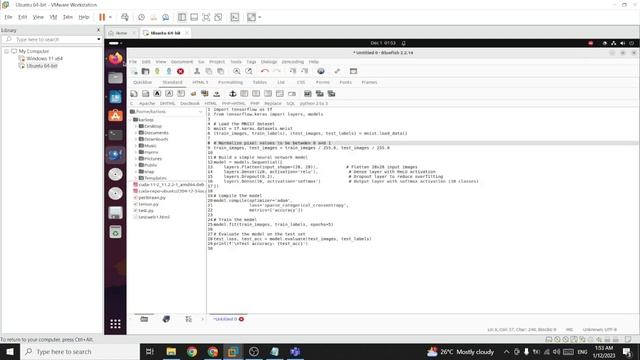Close the VMware Library panel

tap(98, 30)
